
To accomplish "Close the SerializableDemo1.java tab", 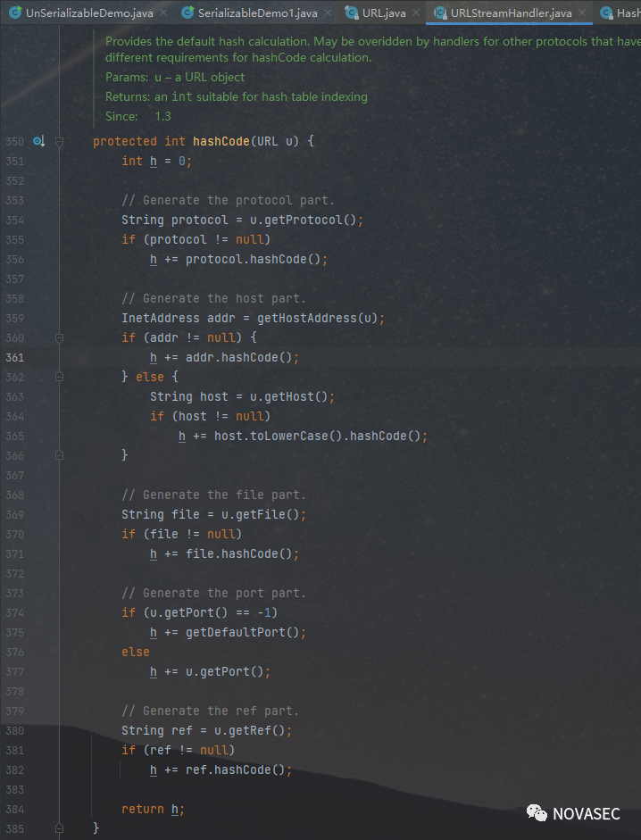I will tap(328, 12).
